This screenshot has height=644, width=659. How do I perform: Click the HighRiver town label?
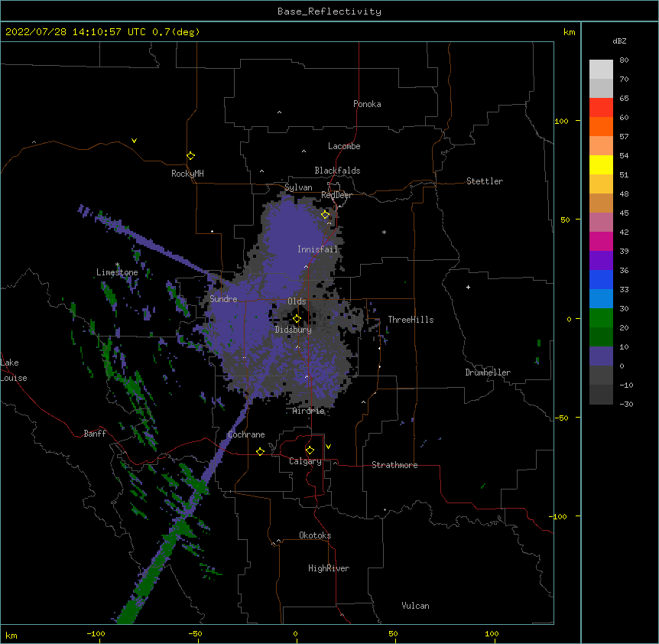(x=329, y=568)
